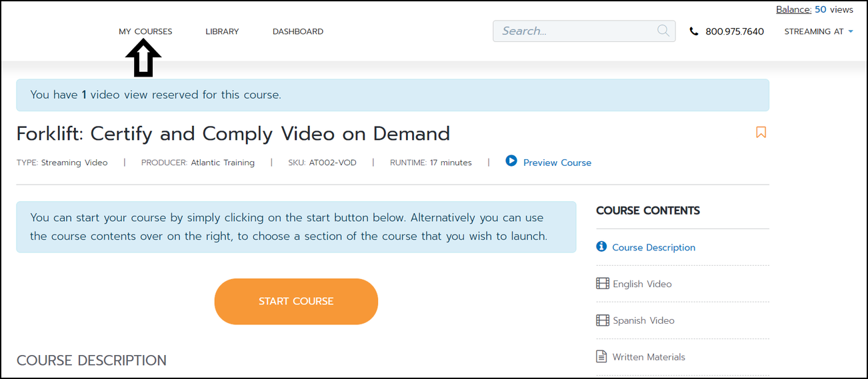Click the Course Description info icon
The image size is (868, 379).
pos(601,246)
